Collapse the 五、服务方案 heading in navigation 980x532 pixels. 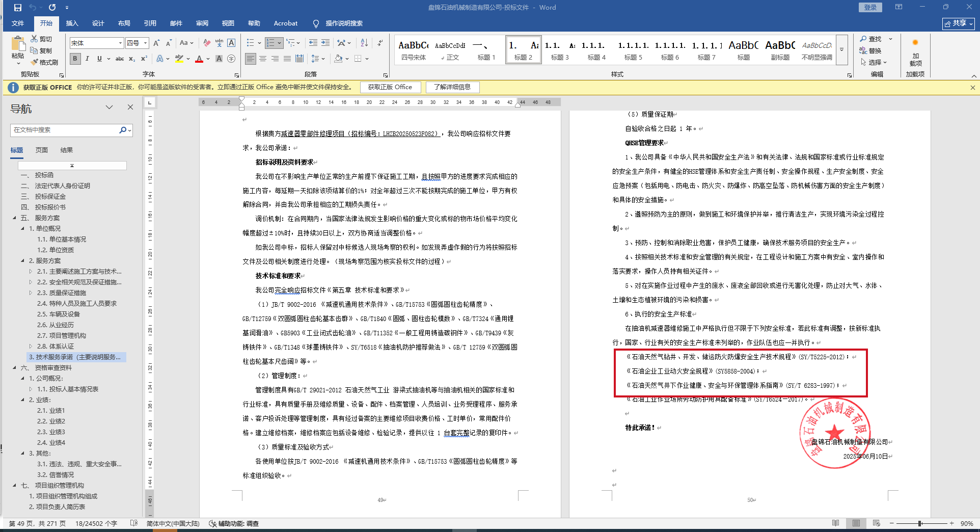[x=14, y=218]
